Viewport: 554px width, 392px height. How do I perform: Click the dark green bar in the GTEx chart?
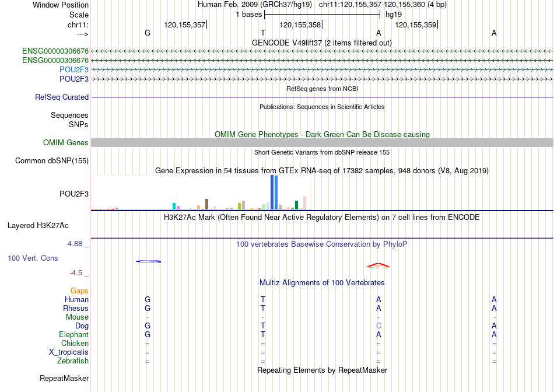click(x=296, y=205)
